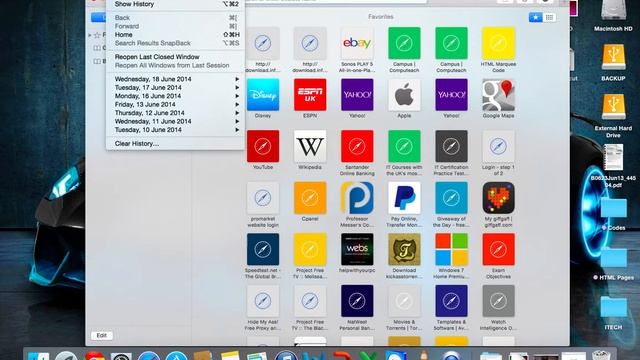Open the Apple favorite tile
This screenshot has height=360, width=640.
tap(404, 95)
